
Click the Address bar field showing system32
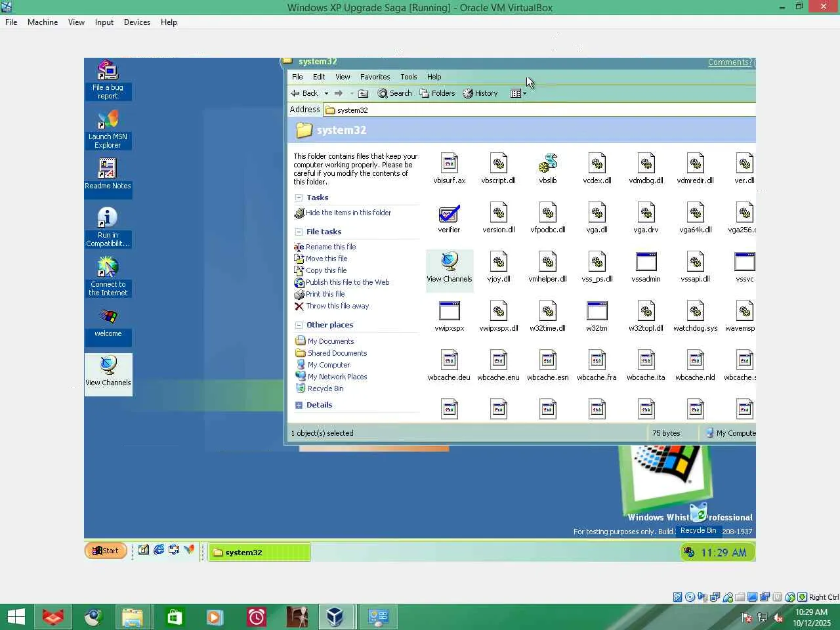539,110
